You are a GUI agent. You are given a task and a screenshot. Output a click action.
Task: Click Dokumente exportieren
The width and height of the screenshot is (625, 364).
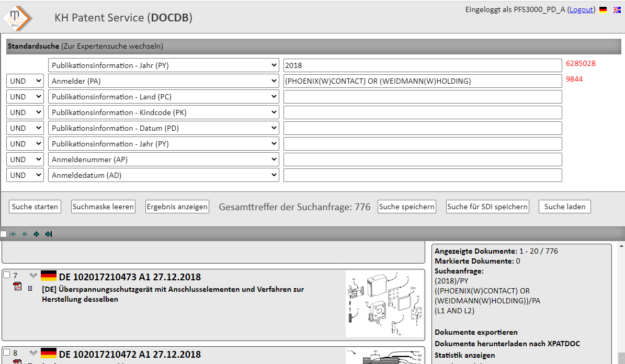476,332
